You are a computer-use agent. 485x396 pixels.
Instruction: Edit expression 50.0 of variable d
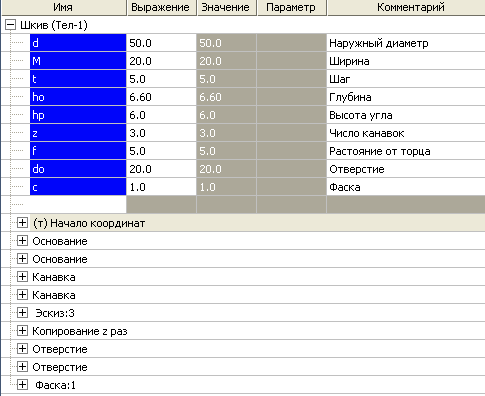click(161, 43)
